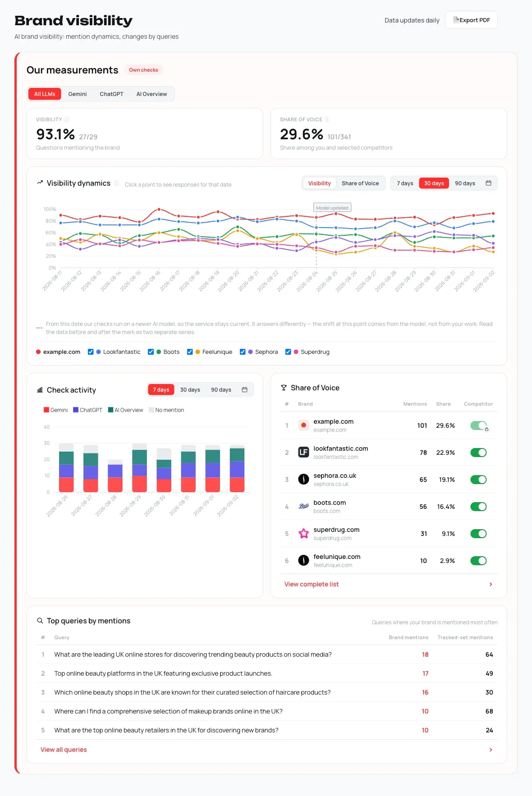
Task: Click the chevron next to View all queries
Action: pyautogui.click(x=491, y=750)
